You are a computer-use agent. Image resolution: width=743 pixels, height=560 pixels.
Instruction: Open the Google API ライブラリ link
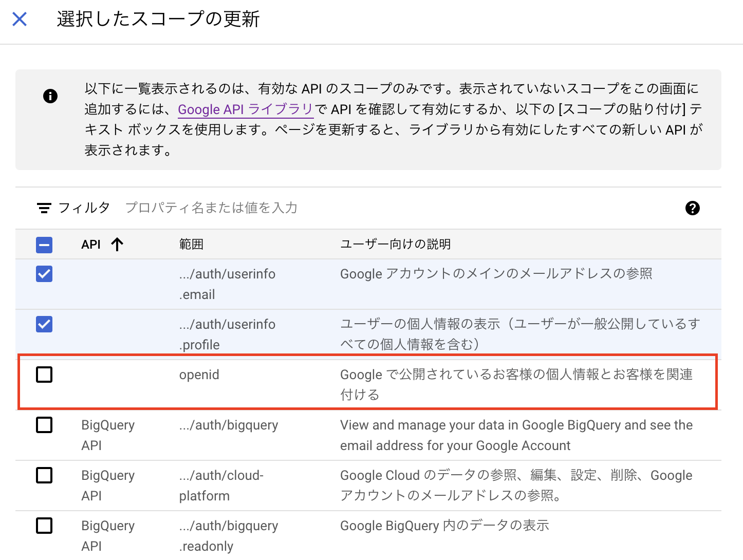point(246,109)
